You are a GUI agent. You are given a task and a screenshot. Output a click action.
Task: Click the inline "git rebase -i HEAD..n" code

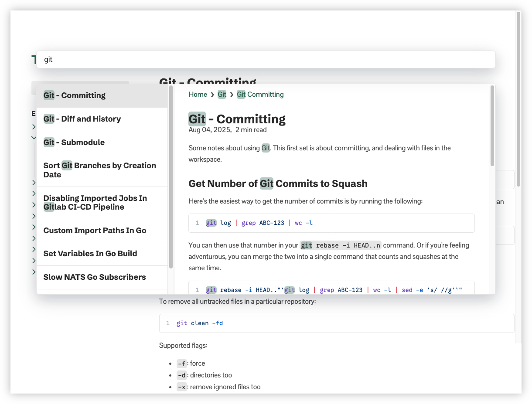pyautogui.click(x=341, y=245)
